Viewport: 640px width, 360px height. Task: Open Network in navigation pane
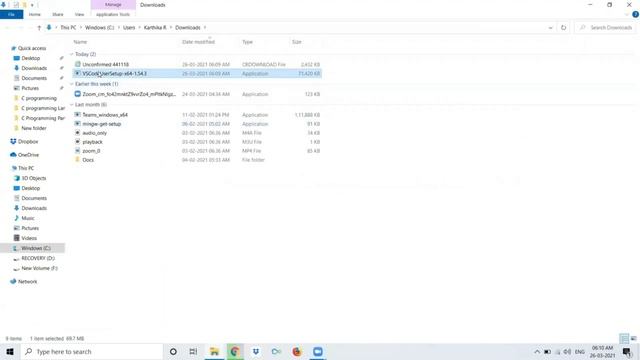point(27,282)
